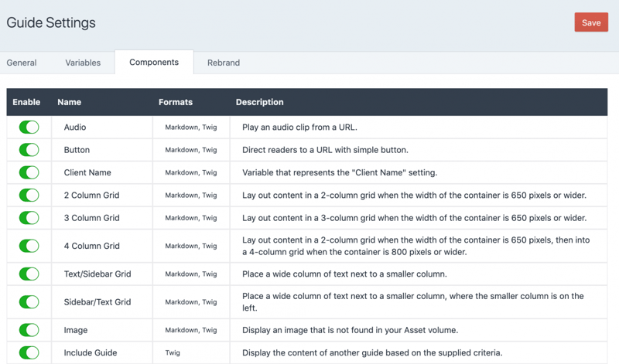Toggle the Image component switch

tap(29, 330)
